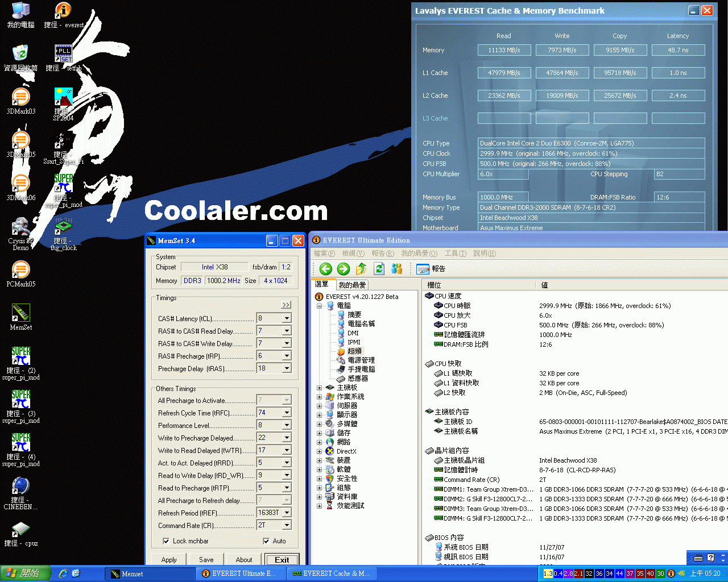Click the Up level icon in EVEREST toolbar
Viewport: 728px width, 582px height.
pos(361,269)
